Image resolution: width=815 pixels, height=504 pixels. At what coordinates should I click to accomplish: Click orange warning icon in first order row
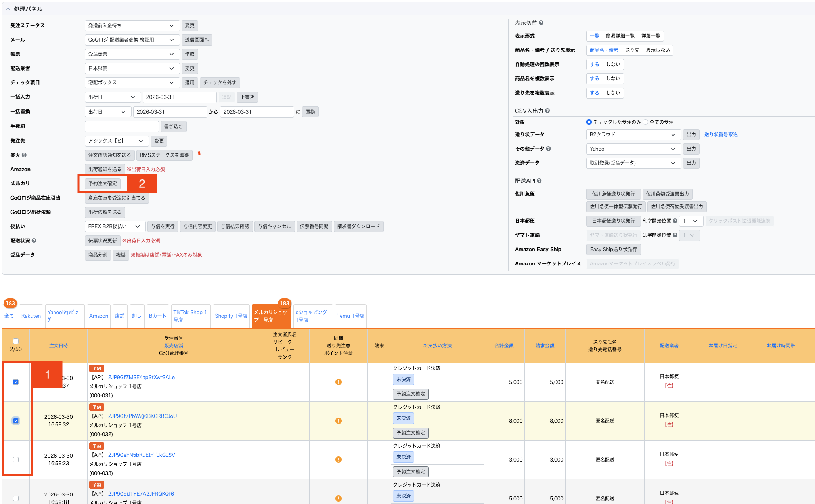coord(338,382)
